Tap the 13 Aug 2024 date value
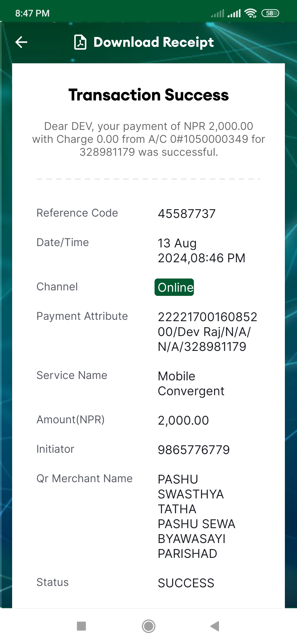297x644 pixels. (202, 251)
